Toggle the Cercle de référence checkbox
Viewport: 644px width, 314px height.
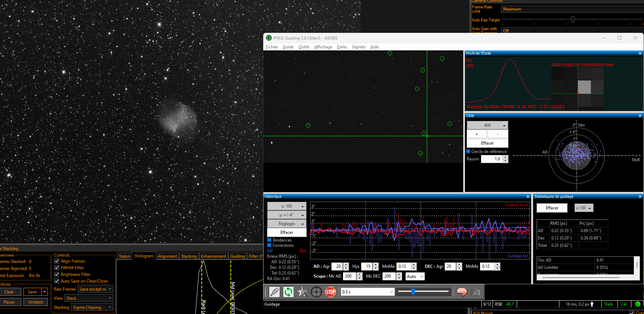pyautogui.click(x=468, y=152)
